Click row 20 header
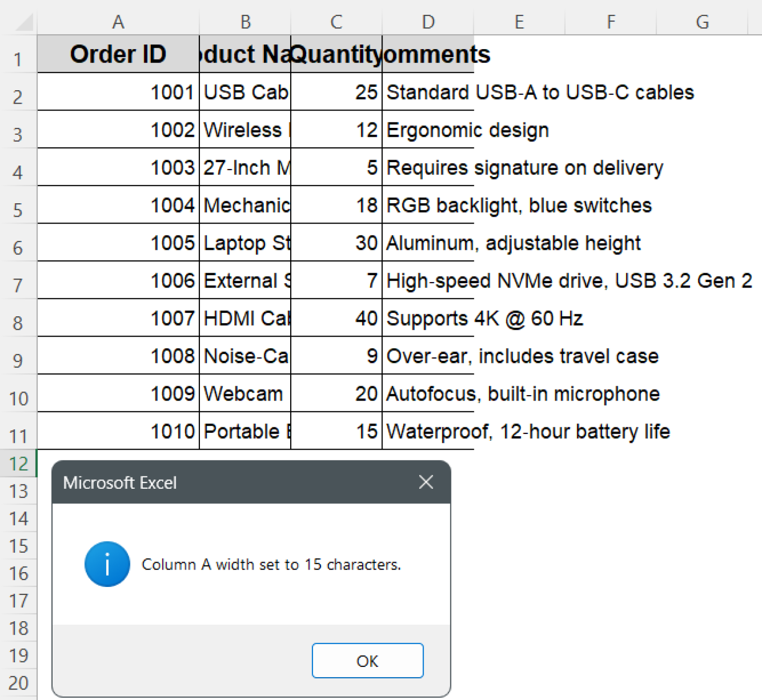The image size is (762, 700). (x=18, y=683)
